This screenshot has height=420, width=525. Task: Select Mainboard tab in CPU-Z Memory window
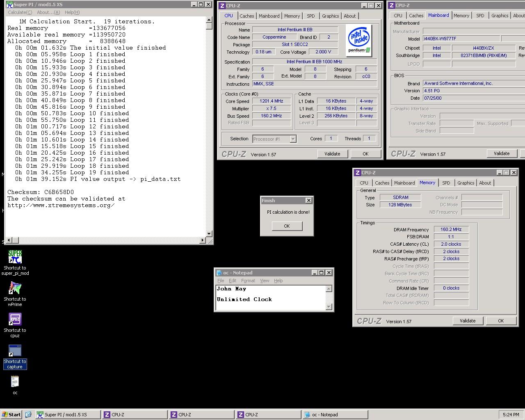point(404,183)
